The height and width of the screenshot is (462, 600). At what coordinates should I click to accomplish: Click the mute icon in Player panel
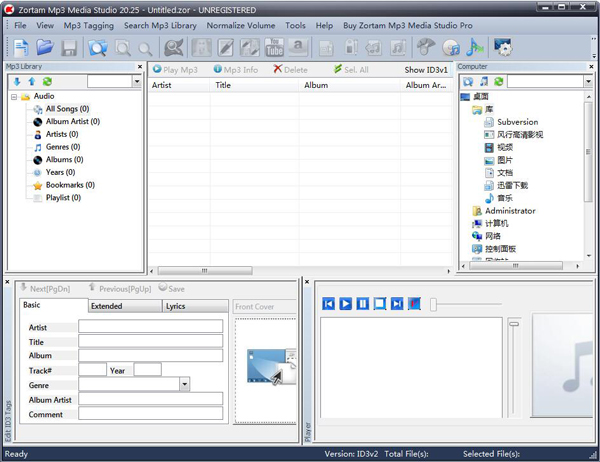[414, 304]
